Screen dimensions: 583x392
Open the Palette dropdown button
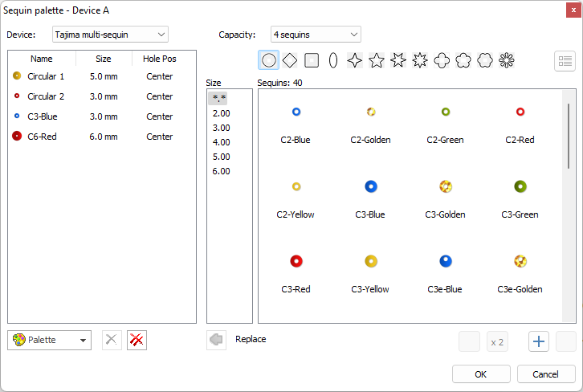(x=50, y=340)
